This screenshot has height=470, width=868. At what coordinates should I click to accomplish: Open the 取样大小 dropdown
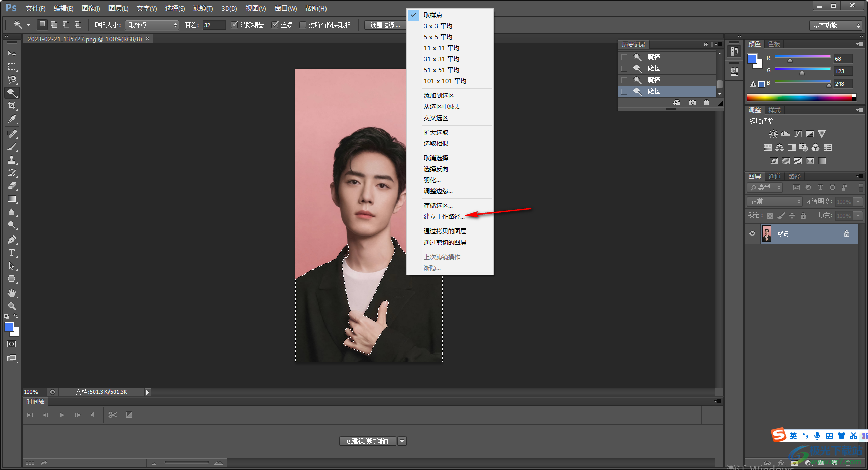click(152, 25)
